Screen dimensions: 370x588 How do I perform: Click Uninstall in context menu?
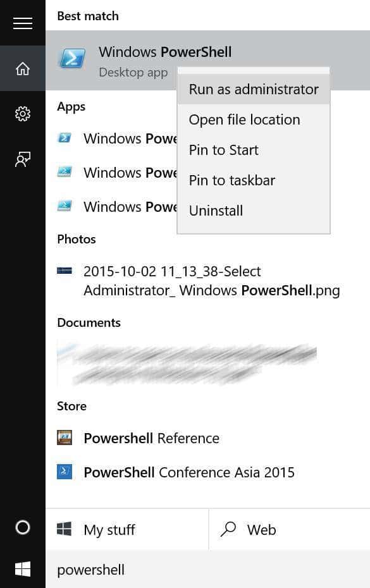254,211
